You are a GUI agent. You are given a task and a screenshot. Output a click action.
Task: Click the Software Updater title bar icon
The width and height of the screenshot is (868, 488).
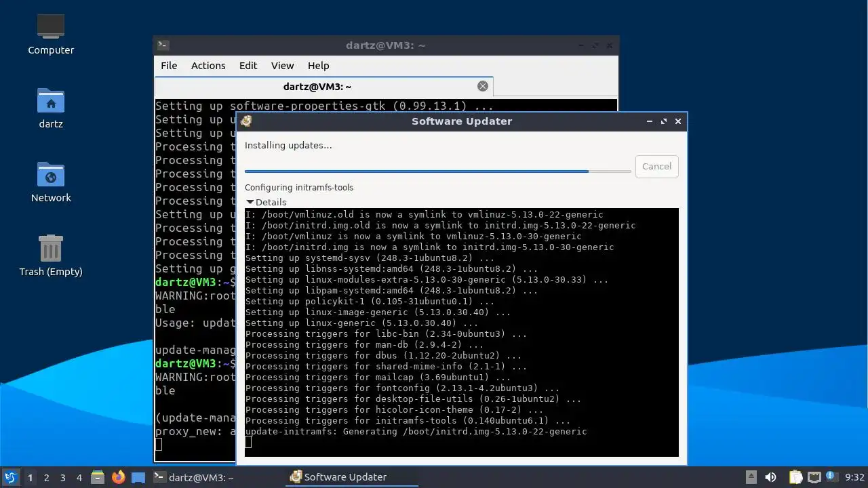(246, 121)
